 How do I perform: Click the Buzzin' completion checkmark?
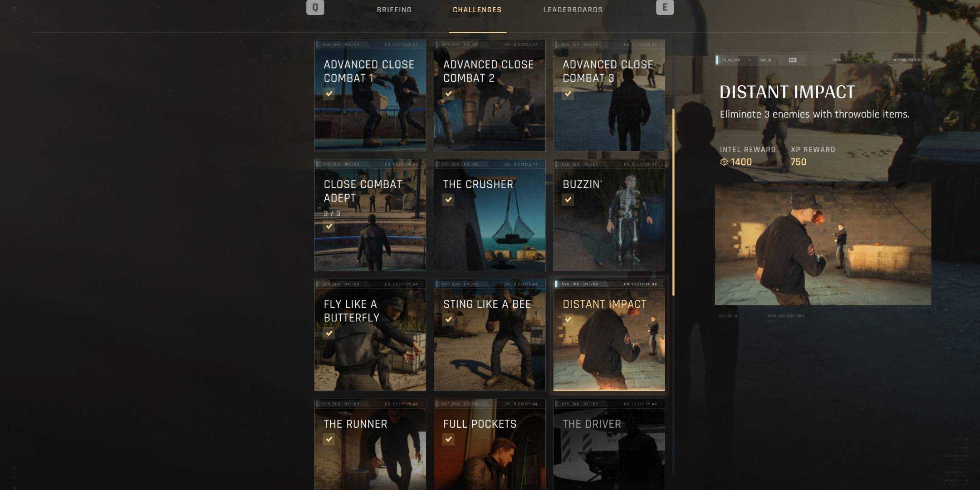(568, 200)
